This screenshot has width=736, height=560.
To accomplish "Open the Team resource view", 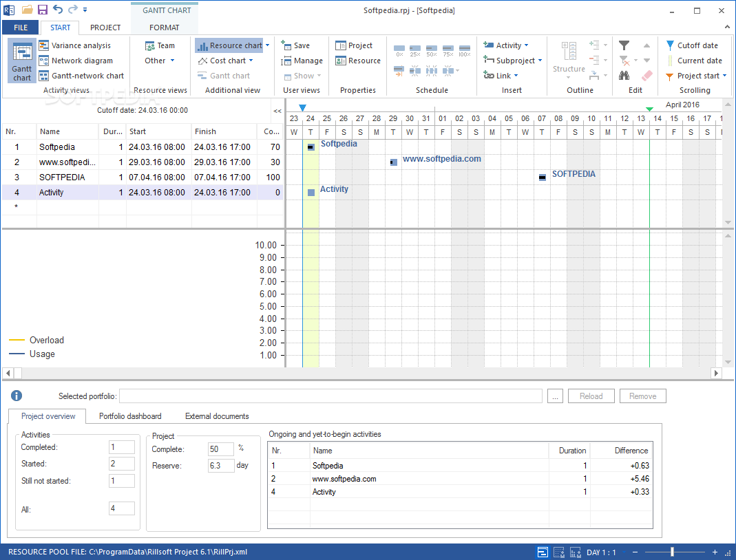I will tap(160, 45).
